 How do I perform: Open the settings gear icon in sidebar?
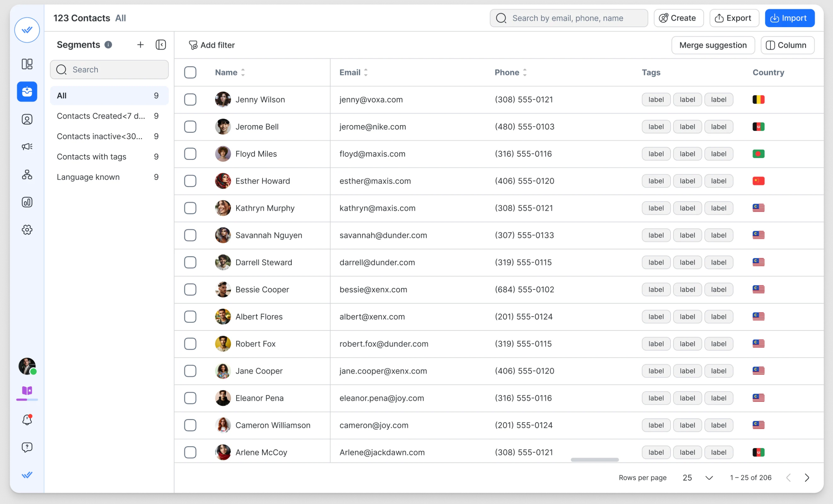tap(27, 230)
